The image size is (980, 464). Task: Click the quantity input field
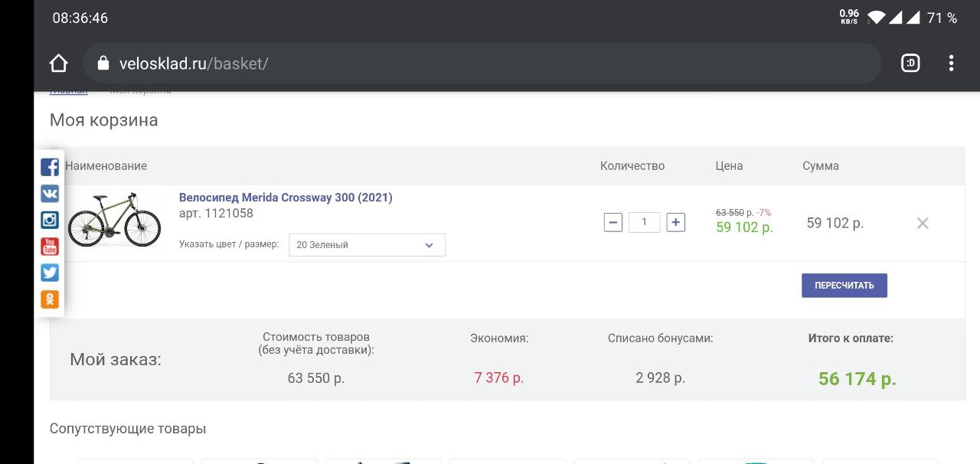coord(644,223)
